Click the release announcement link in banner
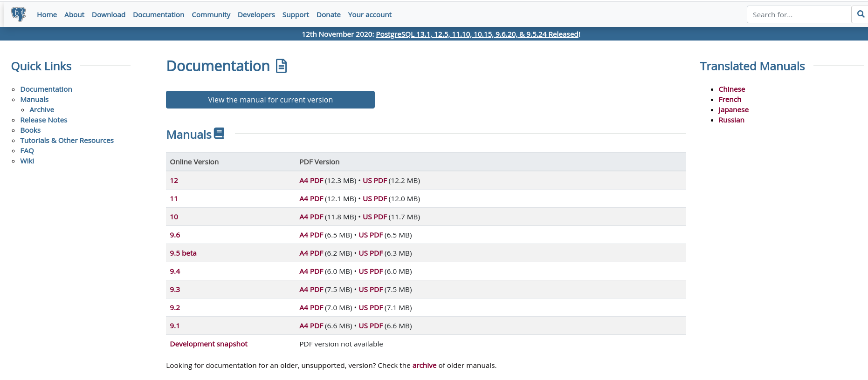Image resolution: width=868 pixels, height=380 pixels. tap(477, 34)
